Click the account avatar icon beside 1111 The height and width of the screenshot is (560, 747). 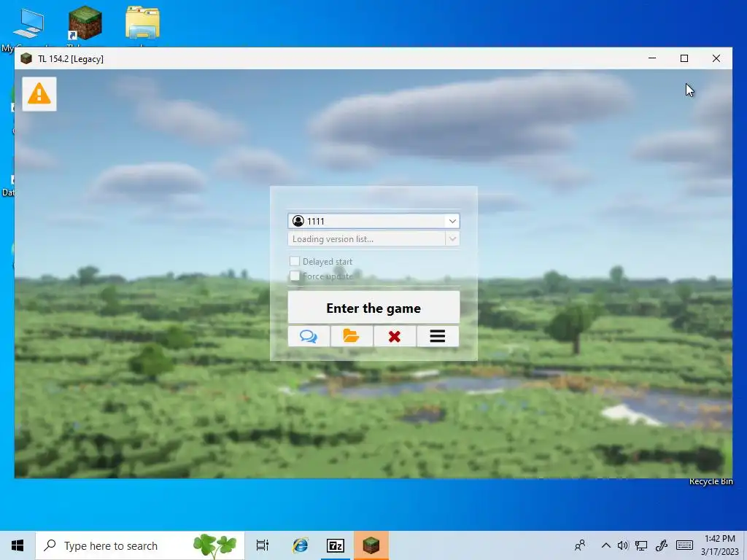[x=298, y=221]
